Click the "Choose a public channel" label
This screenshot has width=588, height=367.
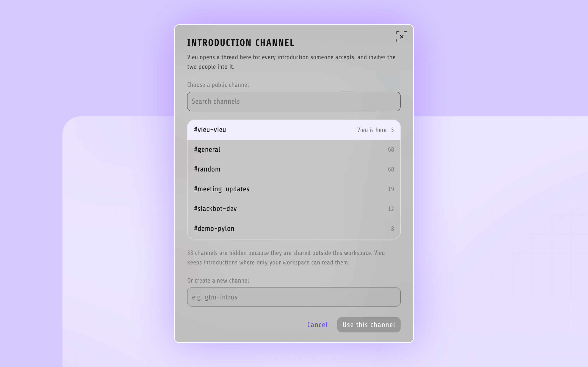coord(218,85)
